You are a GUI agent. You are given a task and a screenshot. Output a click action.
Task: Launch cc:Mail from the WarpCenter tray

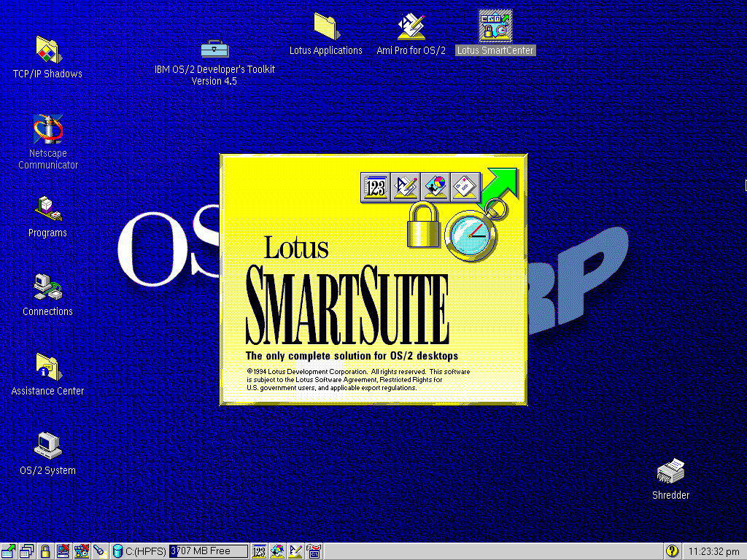tap(314, 551)
